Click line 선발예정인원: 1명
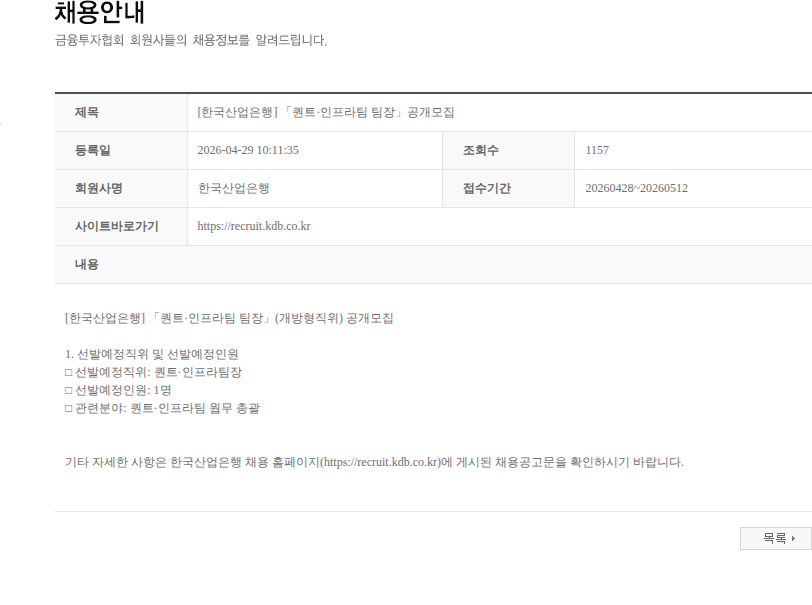 (118, 391)
